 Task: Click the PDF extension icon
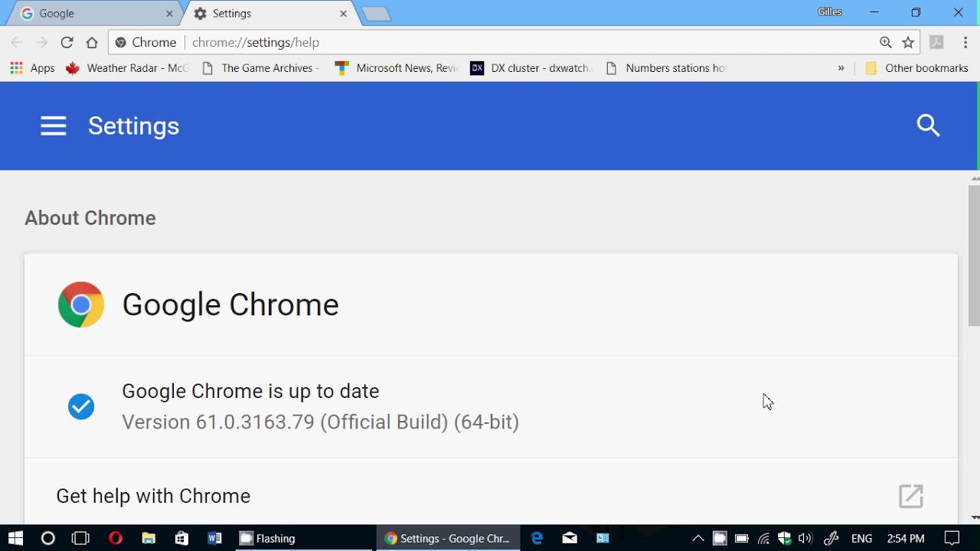(936, 43)
